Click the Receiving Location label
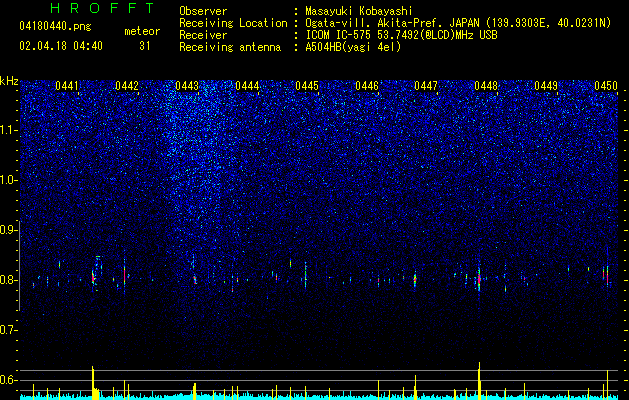 point(233,23)
